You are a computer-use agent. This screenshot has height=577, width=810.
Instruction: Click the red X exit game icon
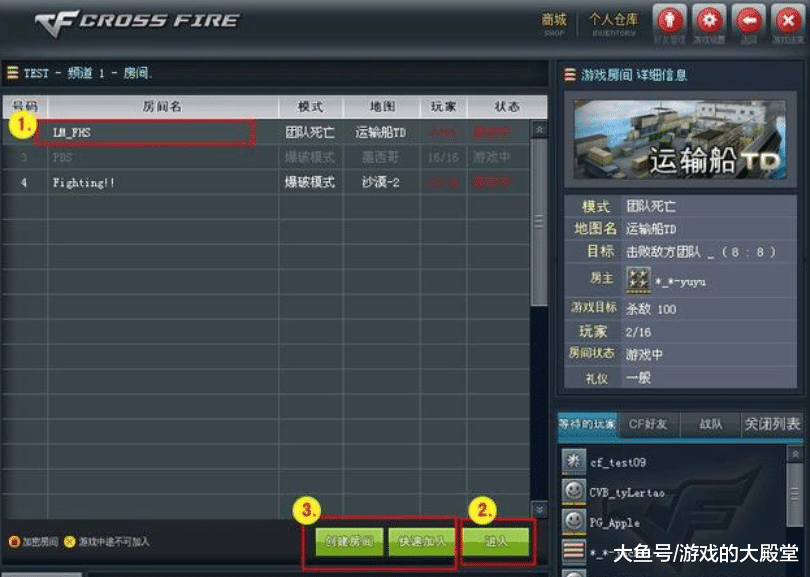click(x=788, y=21)
